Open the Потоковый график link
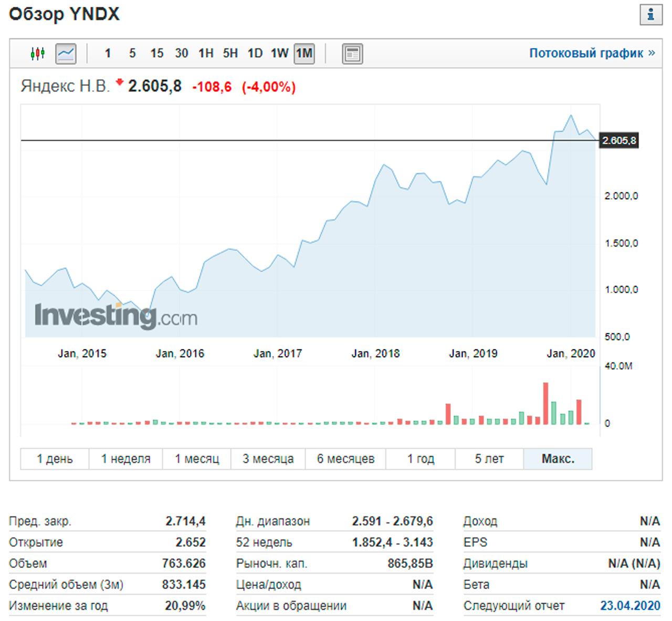 (592, 53)
